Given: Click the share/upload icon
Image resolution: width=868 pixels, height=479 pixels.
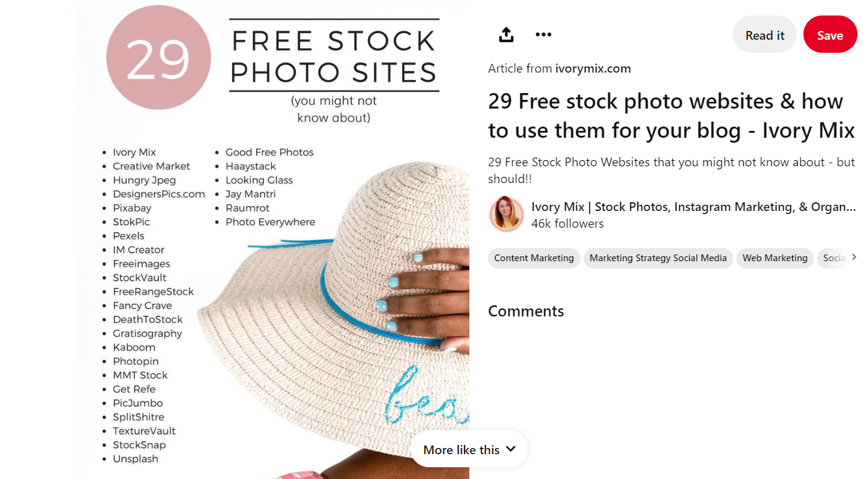Looking at the screenshot, I should coord(506,35).
